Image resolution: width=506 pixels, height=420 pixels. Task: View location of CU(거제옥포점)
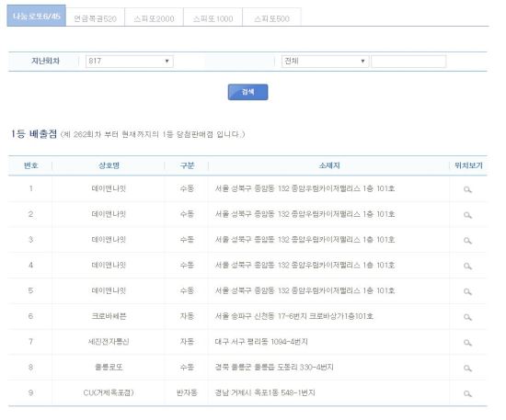pyautogui.click(x=467, y=393)
